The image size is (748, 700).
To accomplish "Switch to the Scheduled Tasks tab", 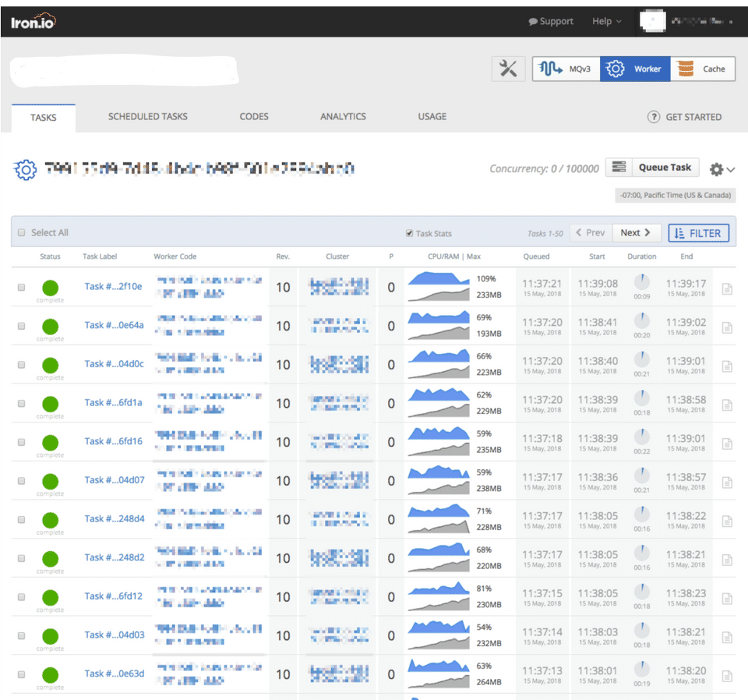I will pos(148,117).
